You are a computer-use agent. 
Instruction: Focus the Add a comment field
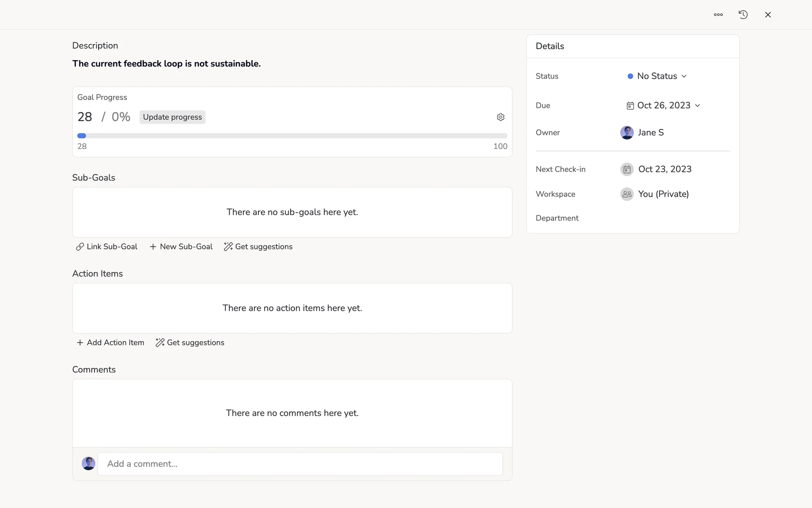300,464
